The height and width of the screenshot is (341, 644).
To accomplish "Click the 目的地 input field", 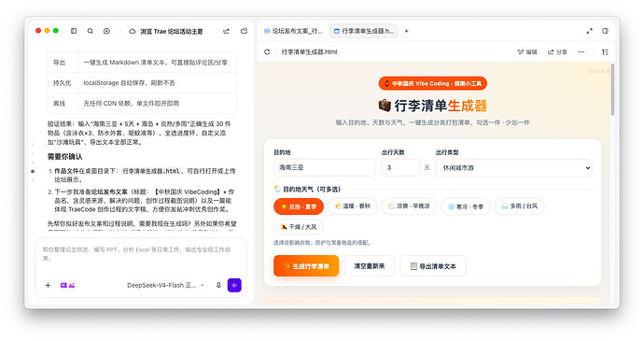I will click(325, 168).
